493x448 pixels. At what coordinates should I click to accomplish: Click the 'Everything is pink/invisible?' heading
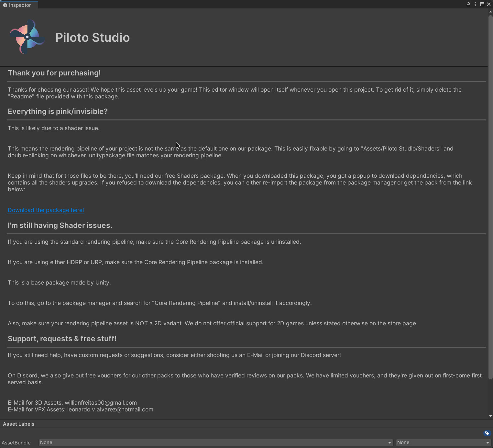(x=58, y=111)
